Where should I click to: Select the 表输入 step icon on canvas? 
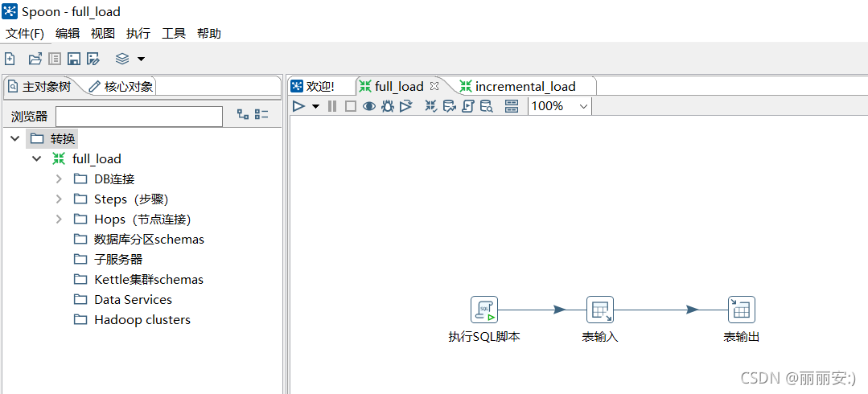click(600, 310)
